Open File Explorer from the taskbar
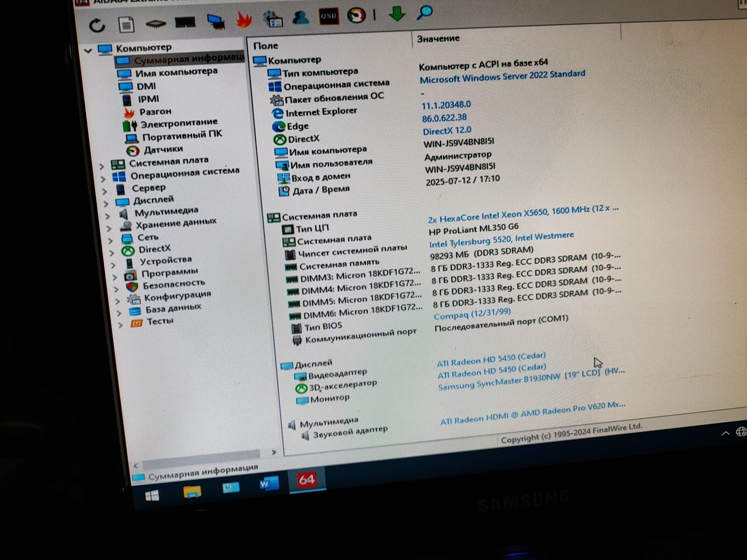 (x=192, y=492)
